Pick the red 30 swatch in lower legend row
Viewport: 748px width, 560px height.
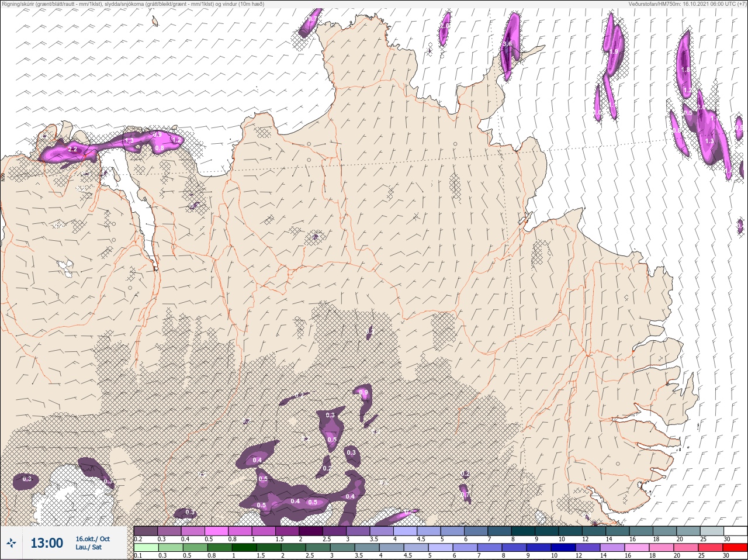pyautogui.click(x=735, y=548)
